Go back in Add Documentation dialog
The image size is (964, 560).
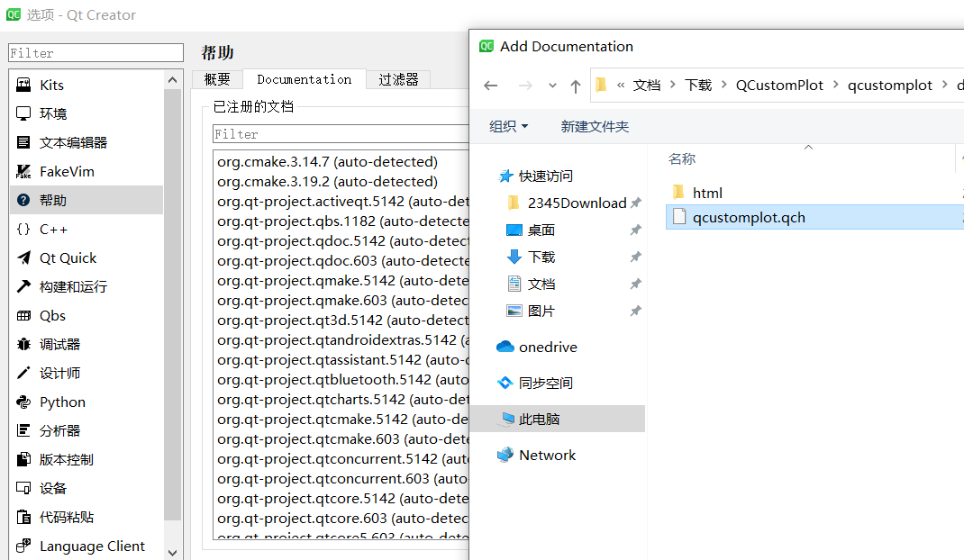click(491, 86)
